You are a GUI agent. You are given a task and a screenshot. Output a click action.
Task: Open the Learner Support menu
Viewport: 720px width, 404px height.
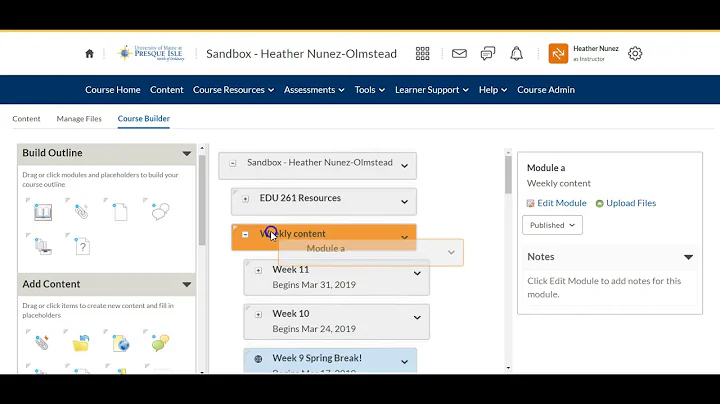coord(432,90)
